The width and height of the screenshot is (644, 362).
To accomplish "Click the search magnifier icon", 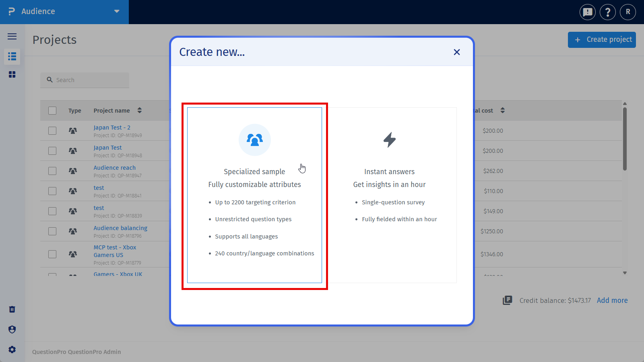I will point(50,80).
